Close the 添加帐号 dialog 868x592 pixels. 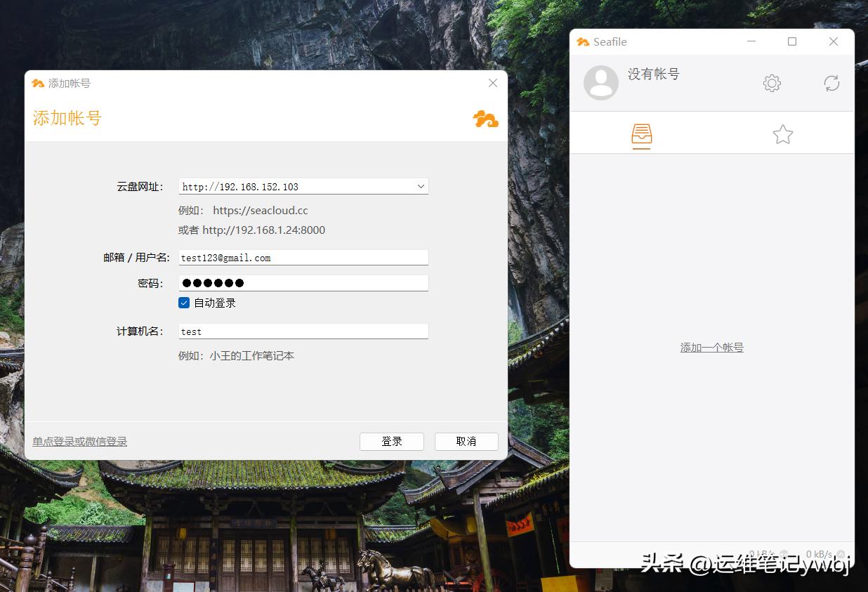click(492, 83)
